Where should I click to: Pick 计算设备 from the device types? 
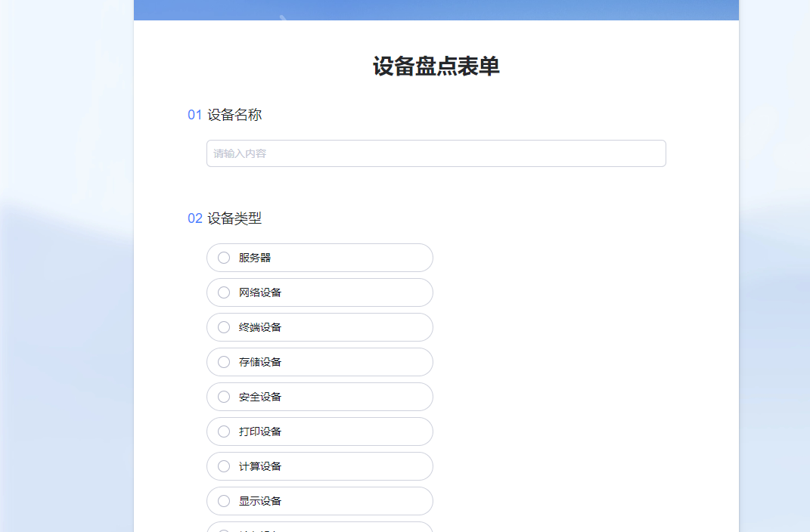pos(224,466)
